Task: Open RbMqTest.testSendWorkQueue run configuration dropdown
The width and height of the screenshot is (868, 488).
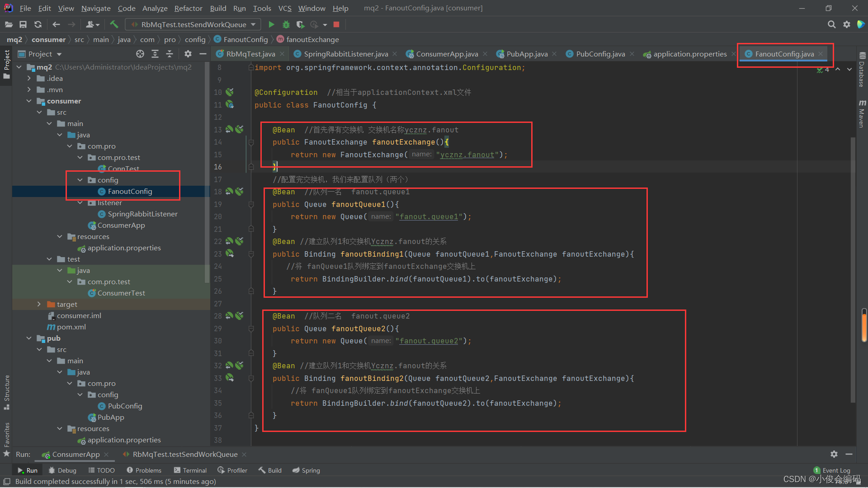Action: pyautogui.click(x=193, y=24)
